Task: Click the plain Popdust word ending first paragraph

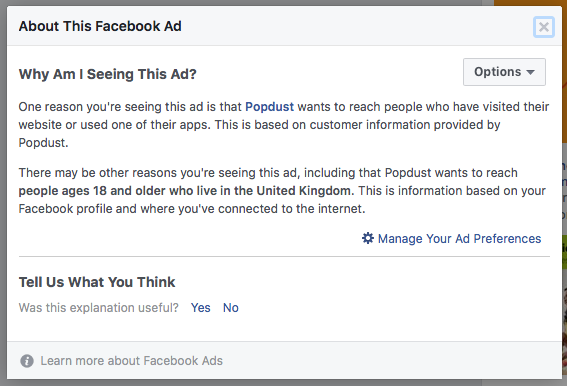Action: (43, 143)
